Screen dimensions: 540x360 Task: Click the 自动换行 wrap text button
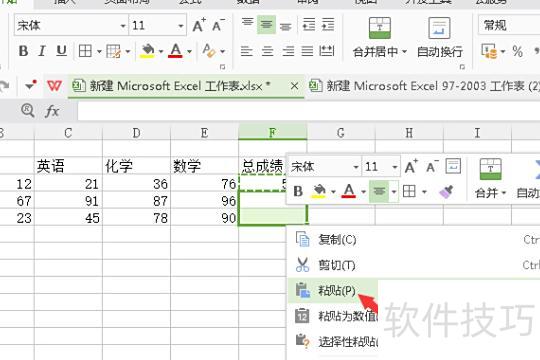439,37
